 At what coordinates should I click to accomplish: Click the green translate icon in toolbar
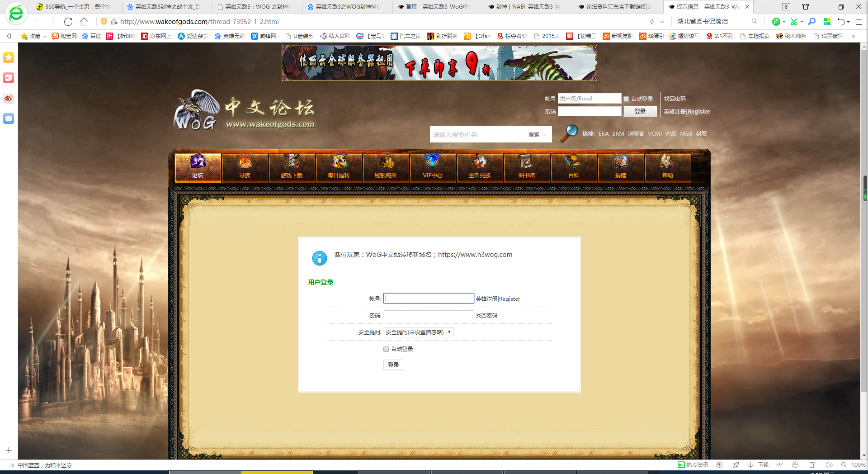[x=776, y=21]
